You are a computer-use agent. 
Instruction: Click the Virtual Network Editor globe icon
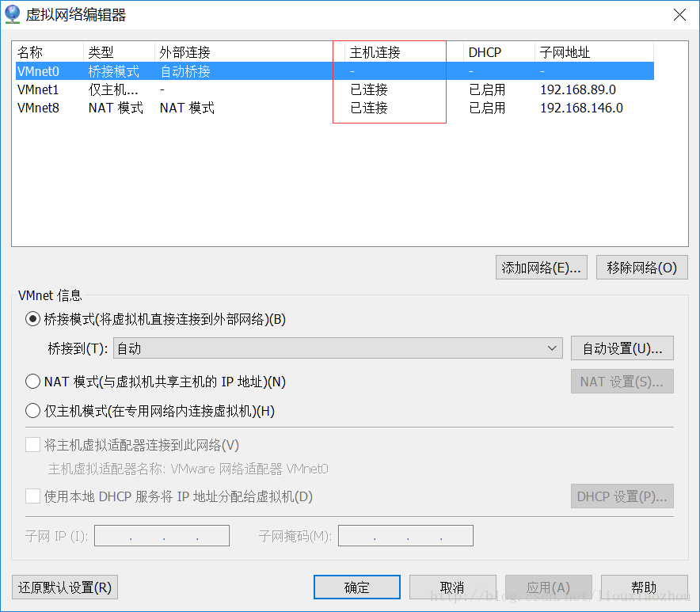(x=13, y=13)
